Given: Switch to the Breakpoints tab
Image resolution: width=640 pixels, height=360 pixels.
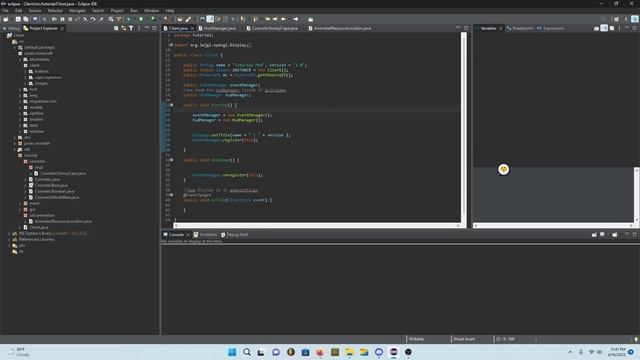Looking at the screenshot, I should pyautogui.click(x=520, y=28).
